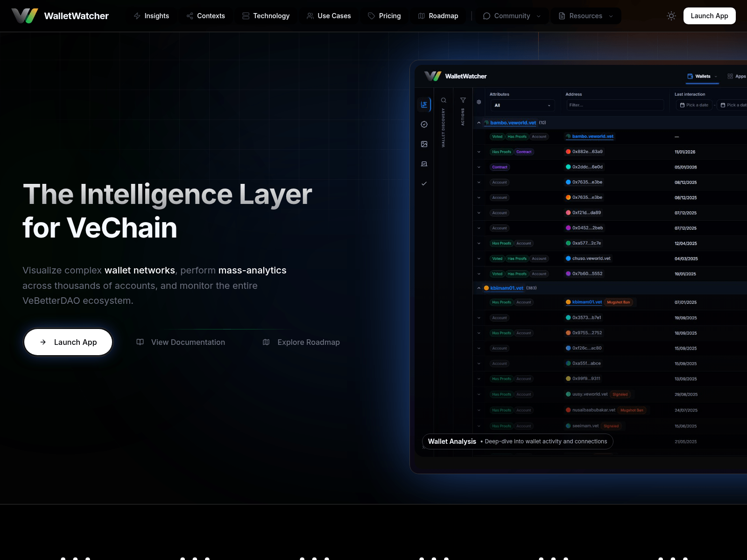The height and width of the screenshot is (560, 747).
Task: Click the 'Mugshot Ban' badge beside kbimam01.vet
Action: point(618,302)
